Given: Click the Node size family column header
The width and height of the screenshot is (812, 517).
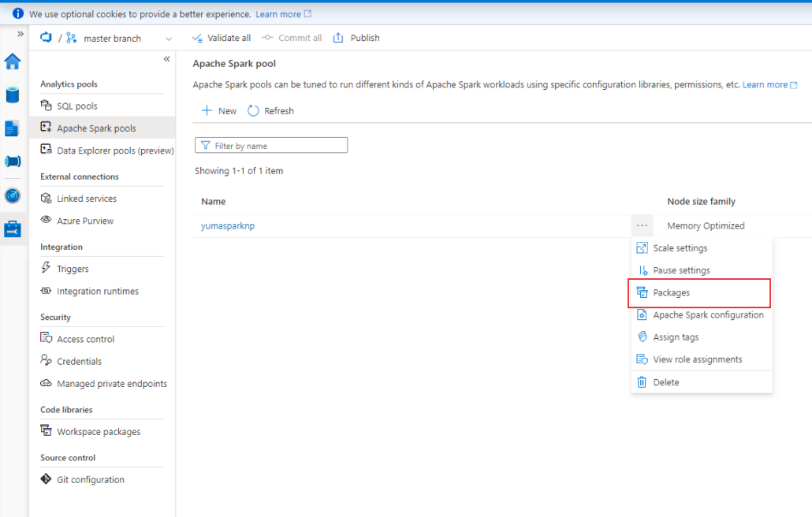Looking at the screenshot, I should (701, 201).
